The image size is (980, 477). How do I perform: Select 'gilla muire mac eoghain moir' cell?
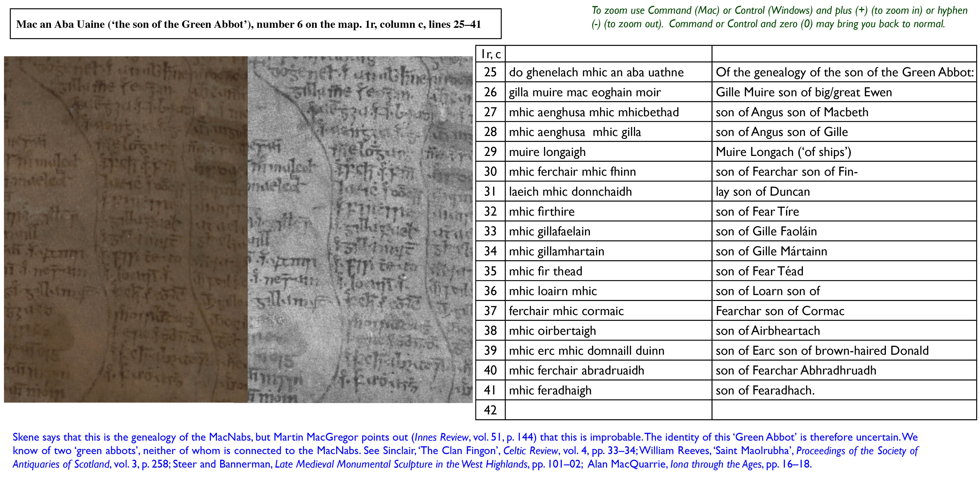(x=608, y=92)
